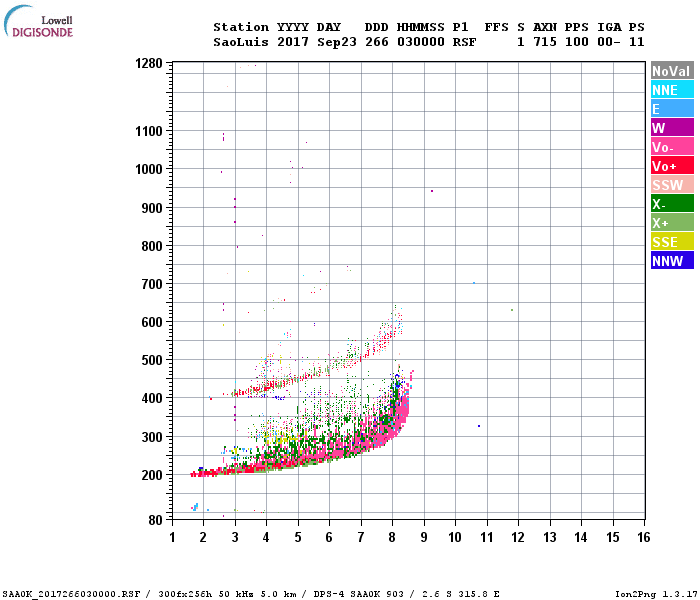700x600 pixels.
Task: Click the year value 2017
Action: [x=293, y=42]
